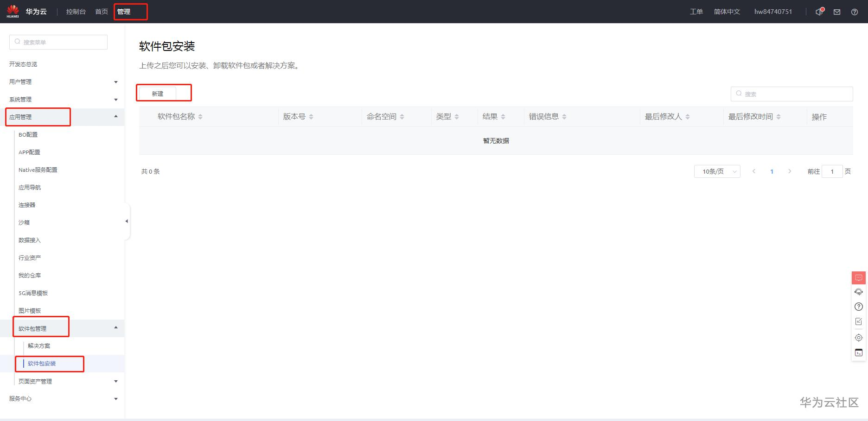Screen dimensions: 868x421
Task: Sort the table by 最后修改人
Action: click(x=688, y=117)
